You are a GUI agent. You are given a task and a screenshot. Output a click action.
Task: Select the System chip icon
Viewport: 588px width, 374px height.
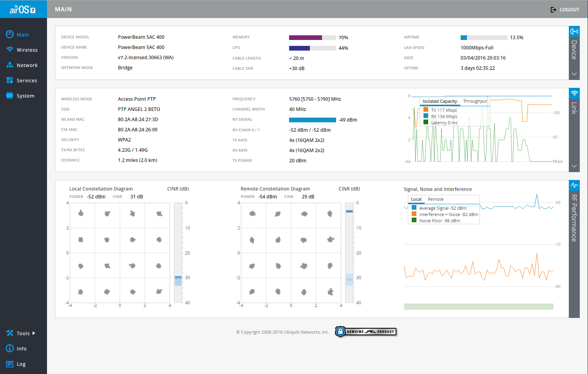tap(10, 96)
